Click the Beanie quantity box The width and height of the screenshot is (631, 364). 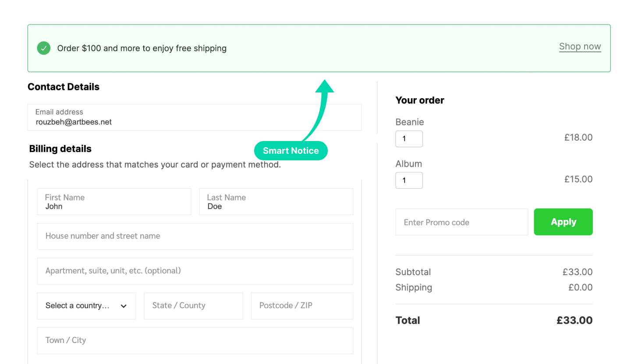tap(409, 139)
